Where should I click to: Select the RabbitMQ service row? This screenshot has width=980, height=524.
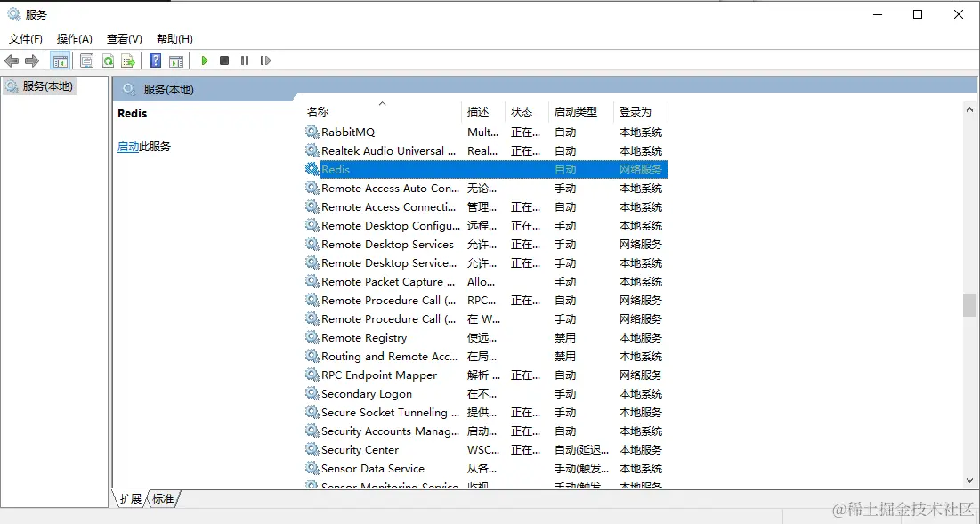486,132
